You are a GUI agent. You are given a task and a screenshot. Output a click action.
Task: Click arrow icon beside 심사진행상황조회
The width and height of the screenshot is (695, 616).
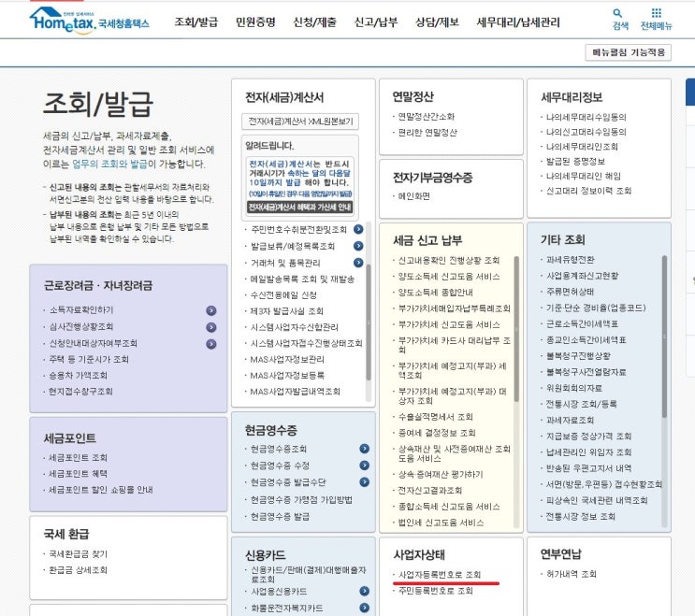point(211,327)
